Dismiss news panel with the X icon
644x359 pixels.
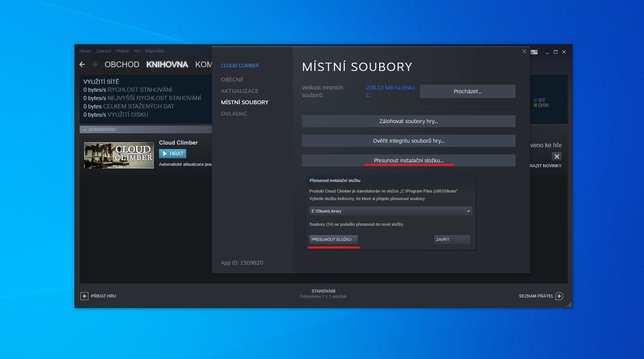557,156
